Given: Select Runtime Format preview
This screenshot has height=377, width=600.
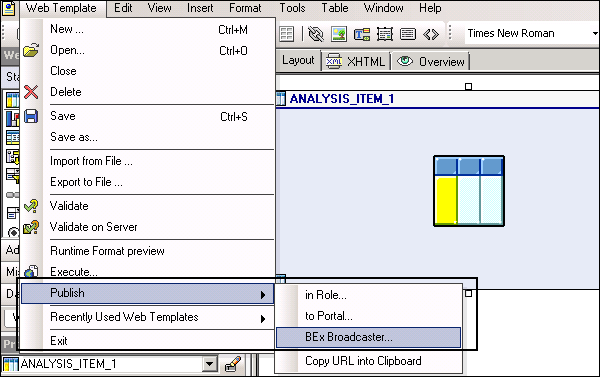Looking at the screenshot, I should [148, 251].
